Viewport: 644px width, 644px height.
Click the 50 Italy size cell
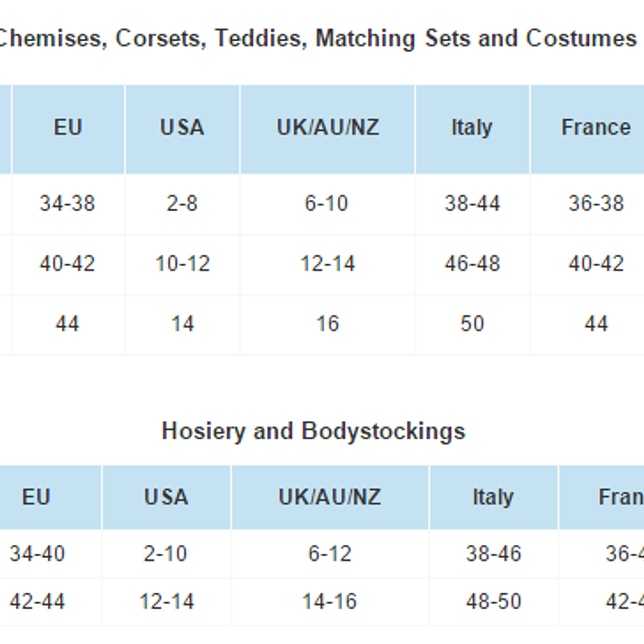tap(472, 324)
